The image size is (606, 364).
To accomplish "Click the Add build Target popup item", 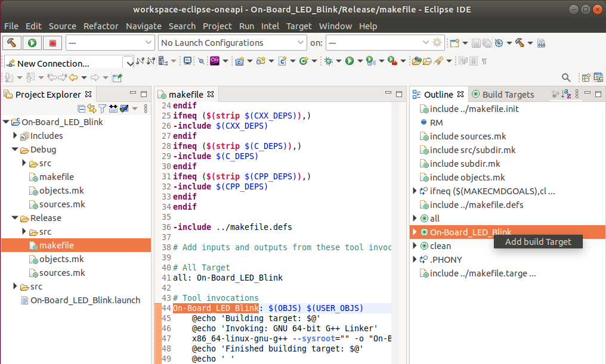I will (538, 241).
